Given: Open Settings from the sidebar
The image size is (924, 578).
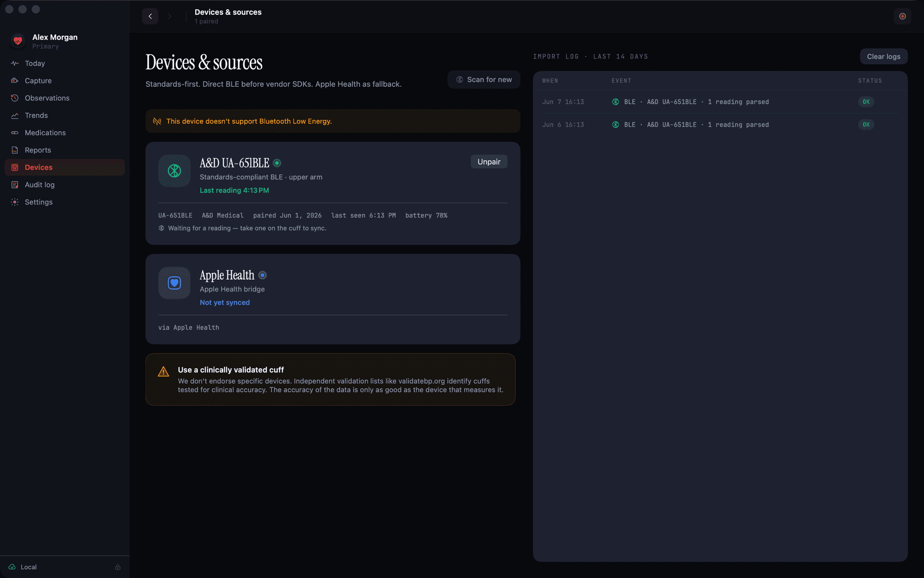Looking at the screenshot, I should coord(65,202).
